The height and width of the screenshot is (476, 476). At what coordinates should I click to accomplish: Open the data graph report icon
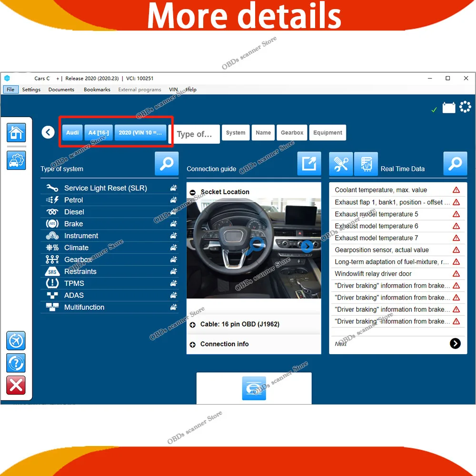pos(366,164)
